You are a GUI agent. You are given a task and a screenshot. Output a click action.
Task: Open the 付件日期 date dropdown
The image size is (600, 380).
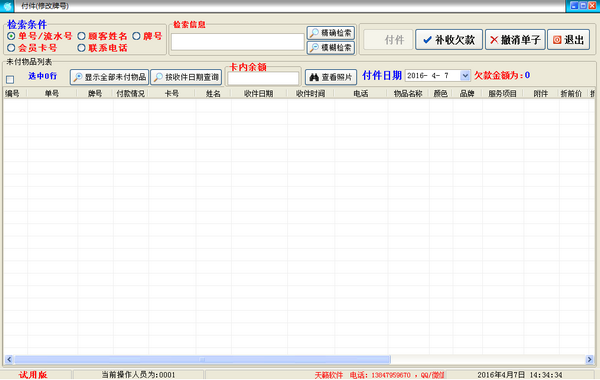point(465,75)
